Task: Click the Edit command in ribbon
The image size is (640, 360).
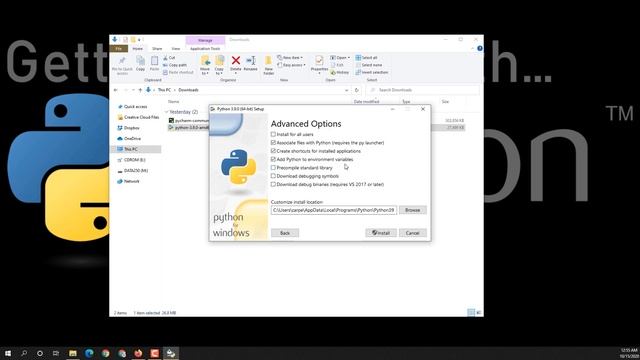Action: click(x=337, y=65)
